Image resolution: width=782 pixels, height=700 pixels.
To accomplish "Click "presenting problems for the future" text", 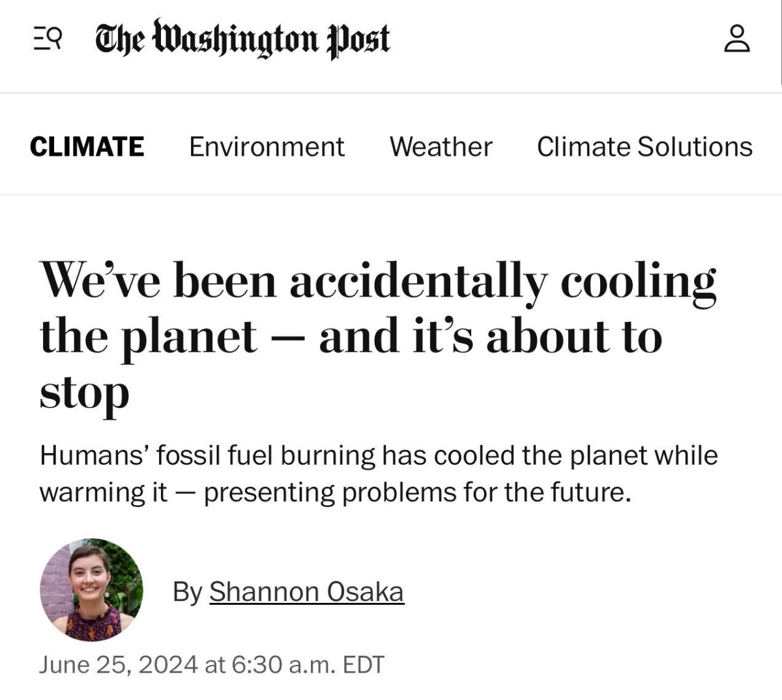I will 417,492.
